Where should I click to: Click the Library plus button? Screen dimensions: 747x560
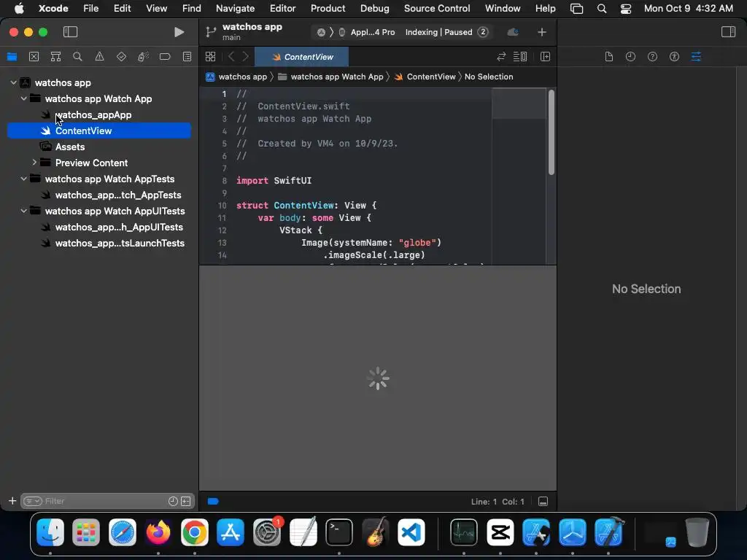[x=542, y=32]
